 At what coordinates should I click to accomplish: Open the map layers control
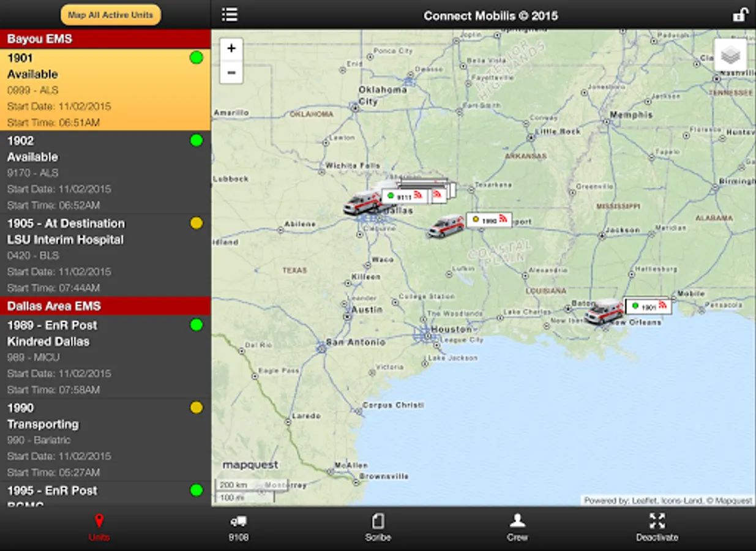730,55
